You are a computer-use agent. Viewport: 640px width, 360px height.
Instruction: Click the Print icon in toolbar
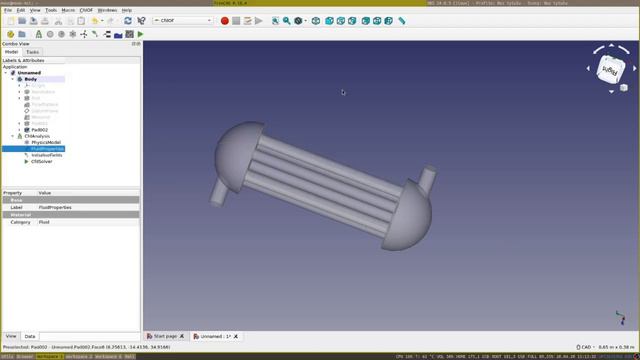coord(45,21)
